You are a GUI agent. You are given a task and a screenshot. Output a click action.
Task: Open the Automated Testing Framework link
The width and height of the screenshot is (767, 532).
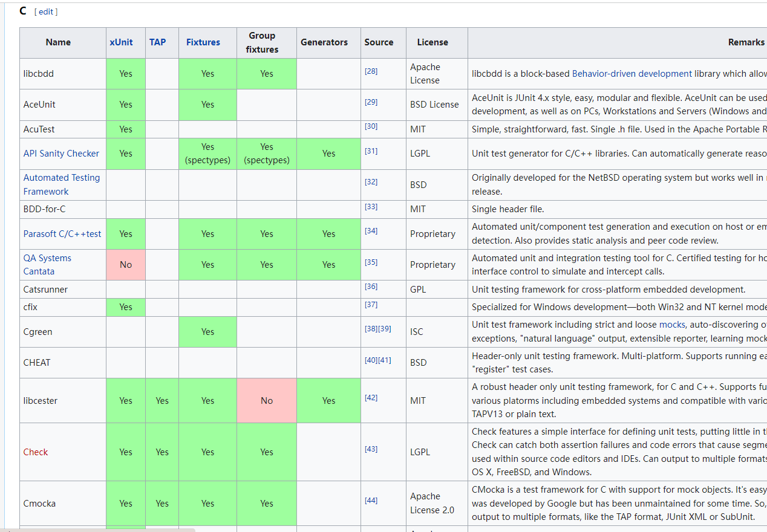62,184
